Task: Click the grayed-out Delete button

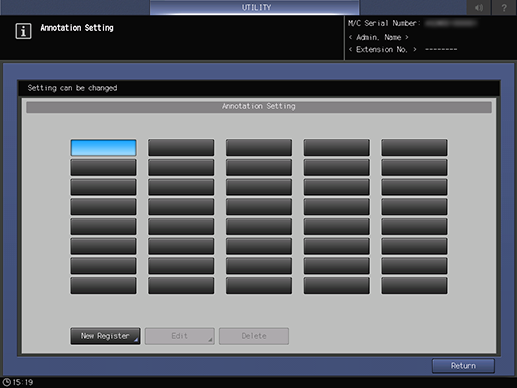Action: (254, 336)
